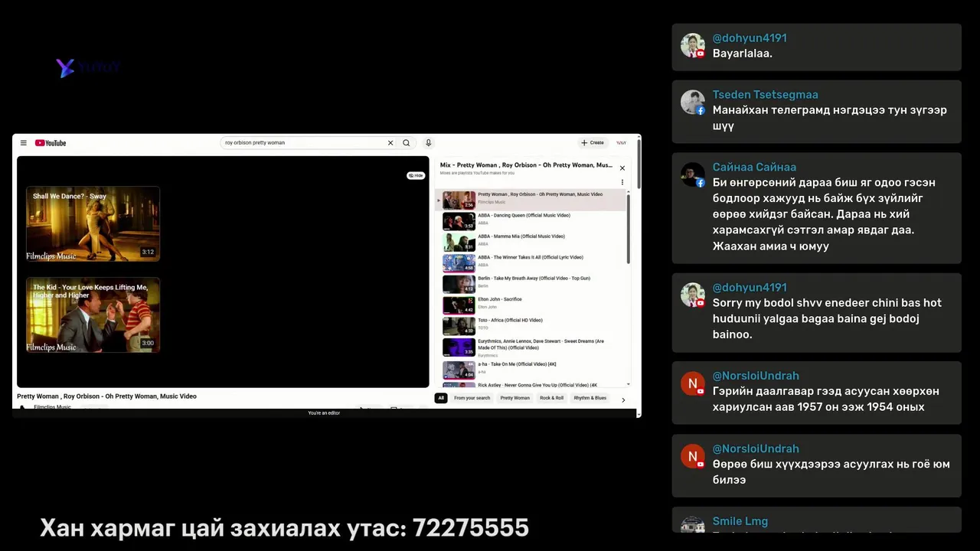Play 'Elton John - Sacrifice' from the mix

(531, 305)
